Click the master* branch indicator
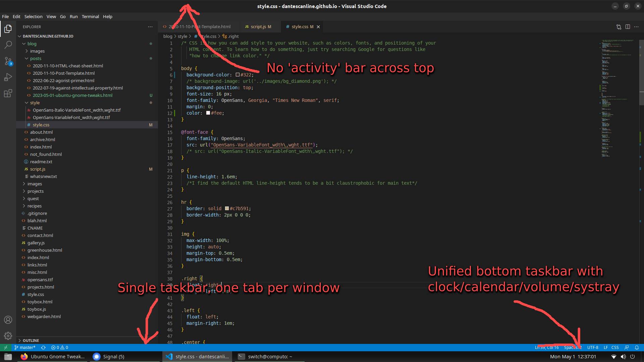 pyautogui.click(x=25, y=348)
